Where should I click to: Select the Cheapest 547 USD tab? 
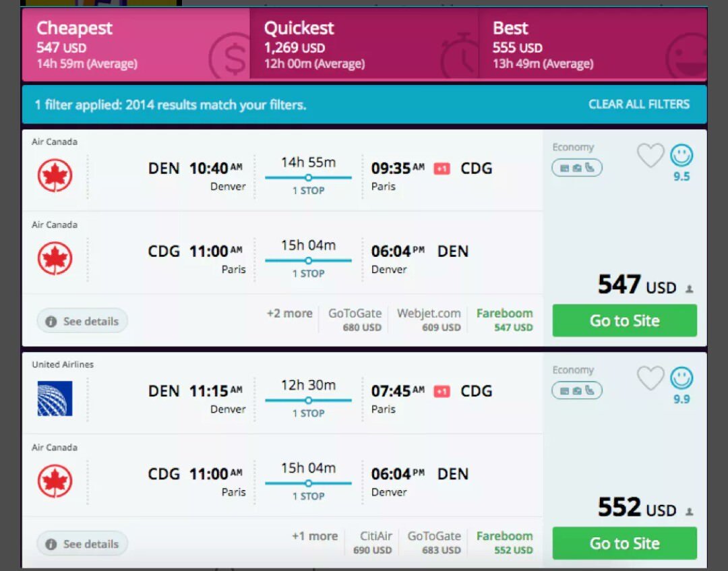136,44
